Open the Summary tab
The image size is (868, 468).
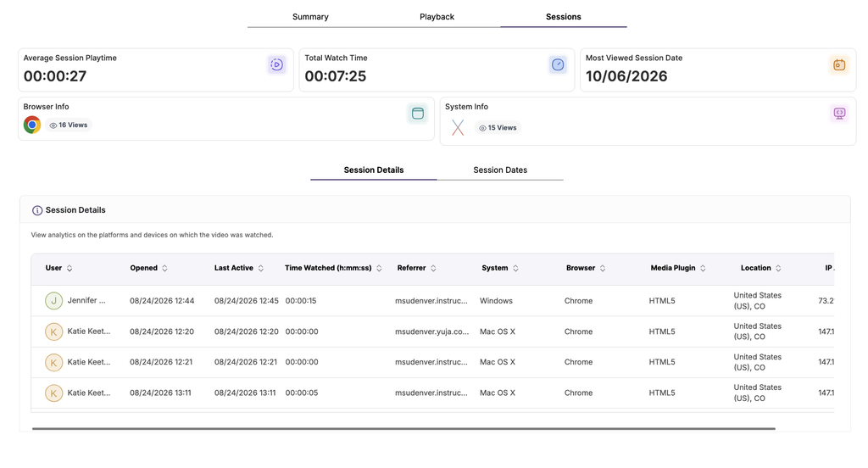coord(310,17)
